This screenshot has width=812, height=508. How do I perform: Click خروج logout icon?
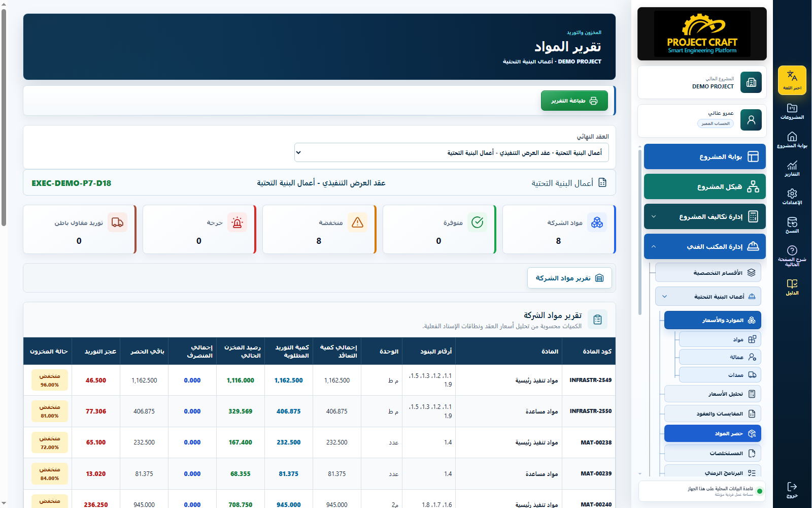(792, 490)
